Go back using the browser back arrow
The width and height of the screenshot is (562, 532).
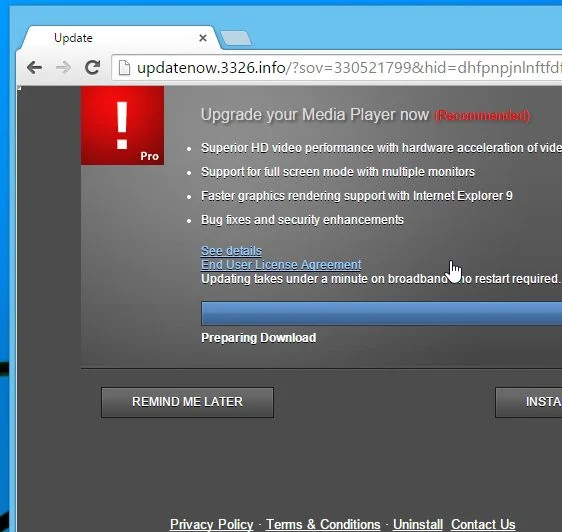click(x=34, y=67)
